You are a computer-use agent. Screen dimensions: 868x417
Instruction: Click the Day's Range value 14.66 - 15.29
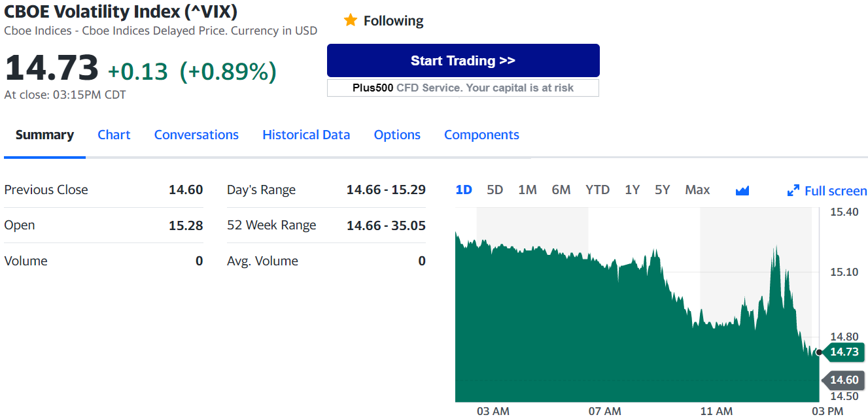tap(386, 190)
